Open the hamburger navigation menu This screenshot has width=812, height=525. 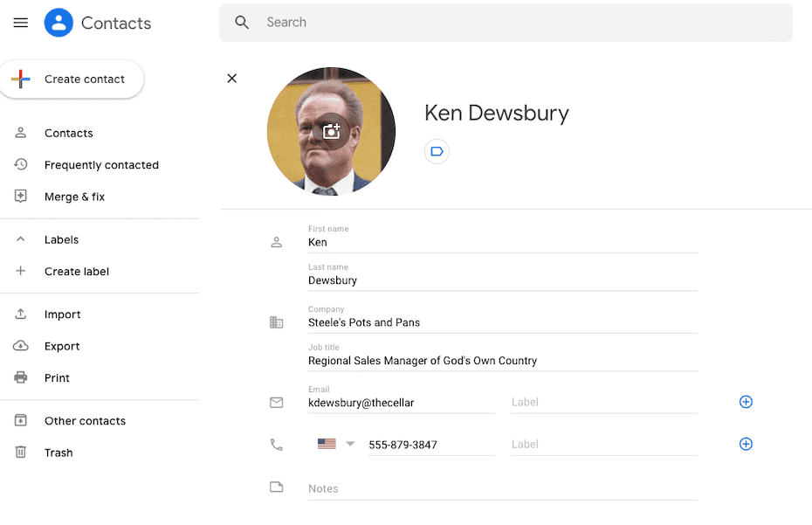20,22
